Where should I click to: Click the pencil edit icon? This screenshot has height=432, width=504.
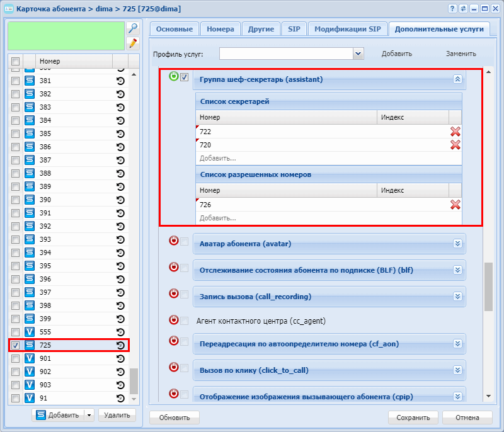coord(133,43)
